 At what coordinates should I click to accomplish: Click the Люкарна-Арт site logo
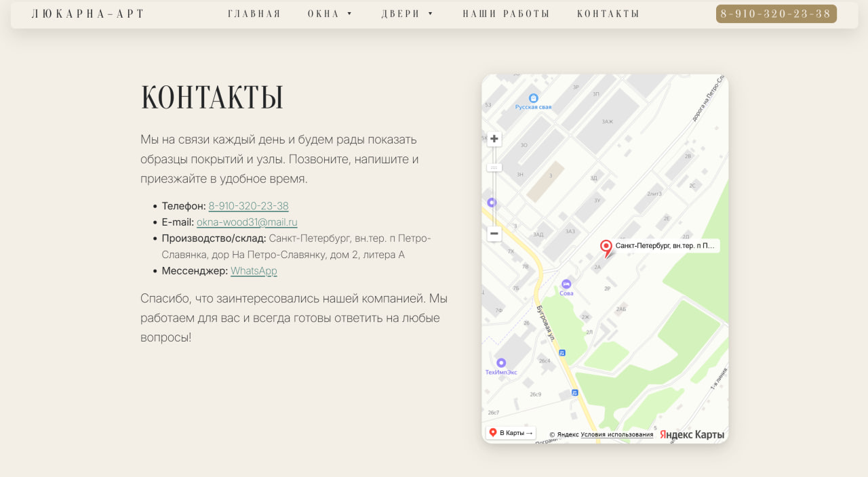88,14
